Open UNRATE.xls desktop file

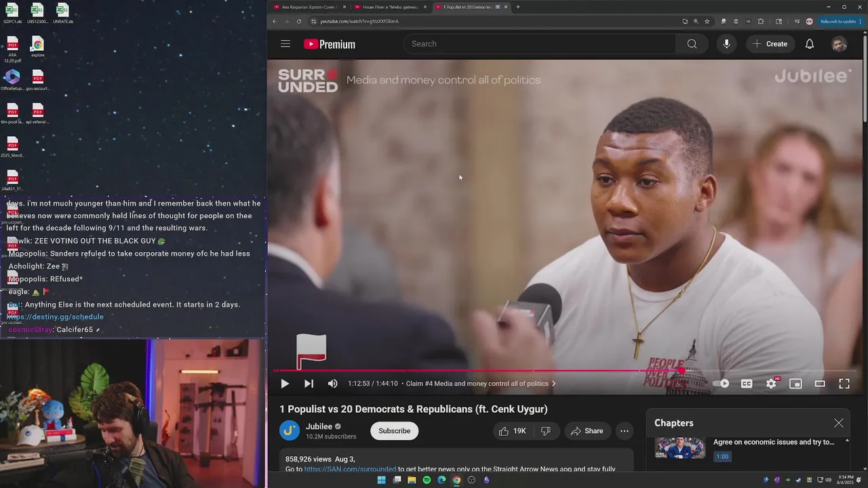[x=62, y=14]
